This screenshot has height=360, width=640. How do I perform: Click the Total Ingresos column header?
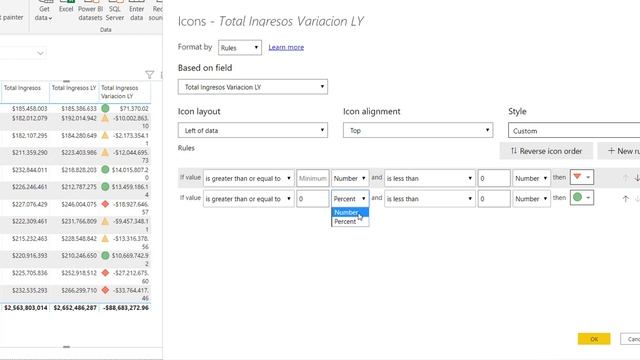(x=22, y=88)
